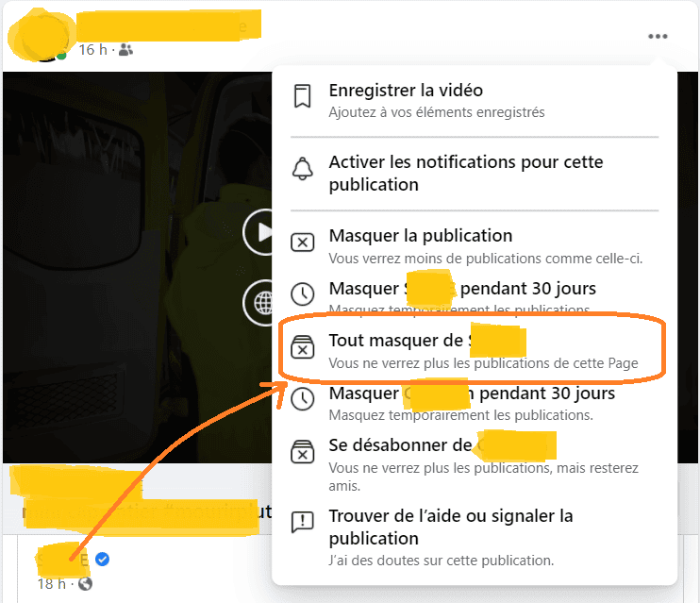Viewport: 700px width, 603px height.
Task: Open the three-dot post options menu
Action: click(658, 37)
